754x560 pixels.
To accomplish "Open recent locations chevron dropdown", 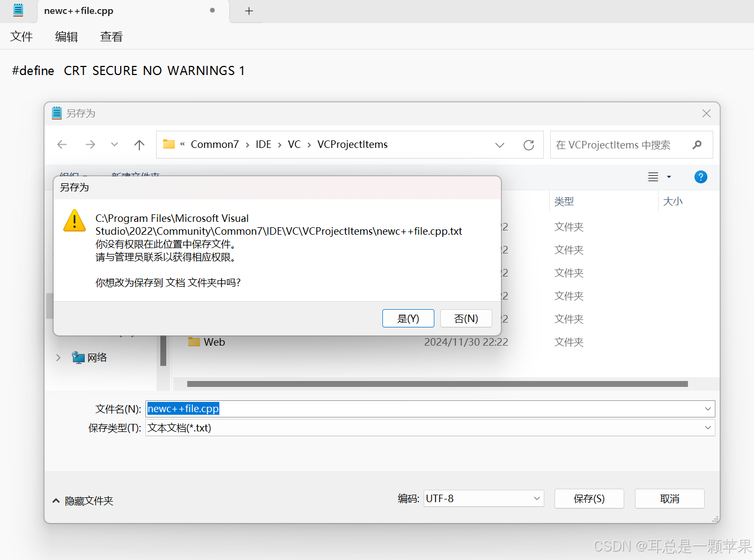I will tap(114, 145).
